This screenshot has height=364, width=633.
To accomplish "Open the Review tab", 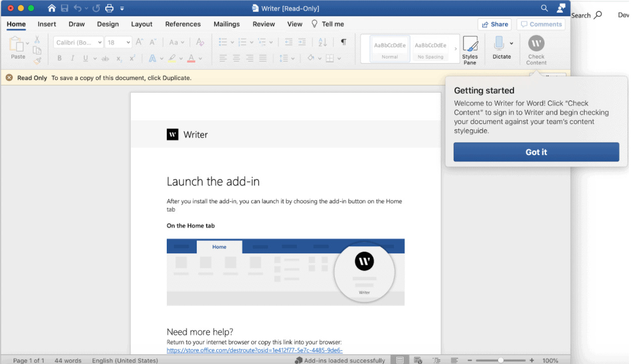I will click(264, 24).
